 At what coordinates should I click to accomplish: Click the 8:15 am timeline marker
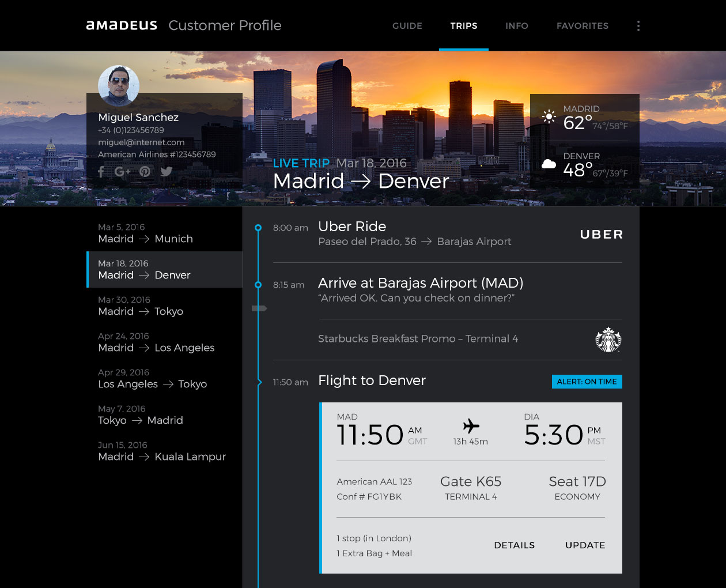(x=258, y=285)
